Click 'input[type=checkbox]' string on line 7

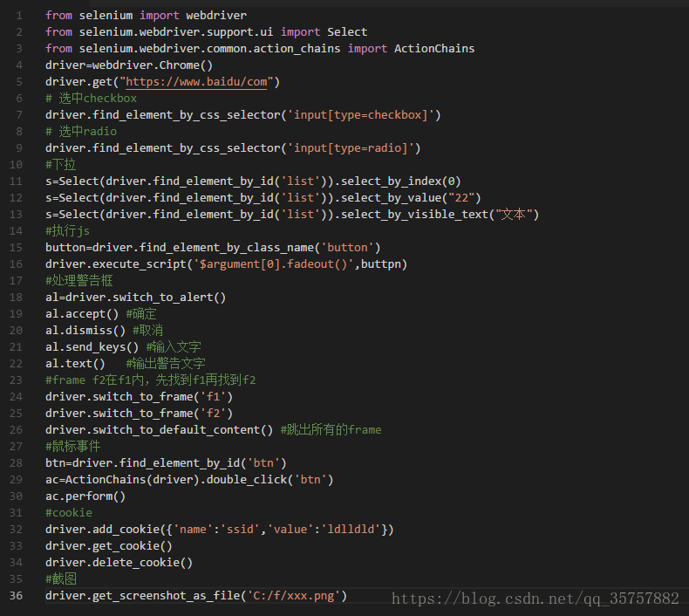point(361,115)
